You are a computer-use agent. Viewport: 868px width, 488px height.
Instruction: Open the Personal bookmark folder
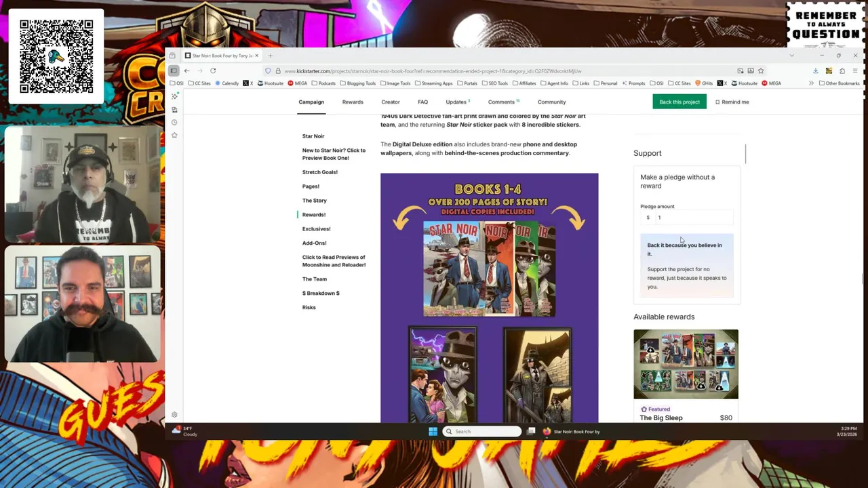(x=605, y=83)
